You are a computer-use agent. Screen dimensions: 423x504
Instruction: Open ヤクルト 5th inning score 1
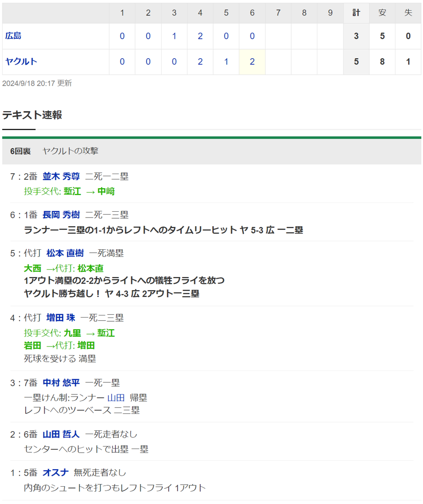226,62
